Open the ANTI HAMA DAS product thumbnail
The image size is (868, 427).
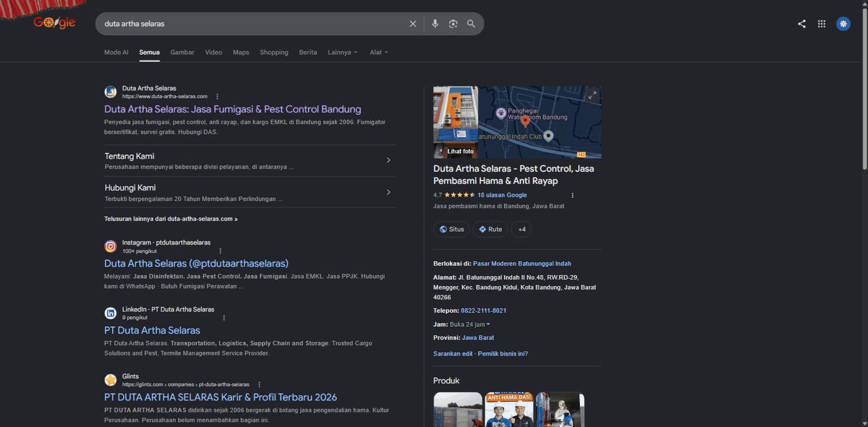click(x=509, y=410)
